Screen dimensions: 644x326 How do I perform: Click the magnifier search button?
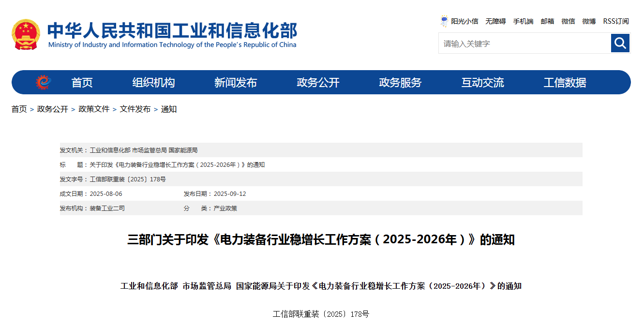620,44
